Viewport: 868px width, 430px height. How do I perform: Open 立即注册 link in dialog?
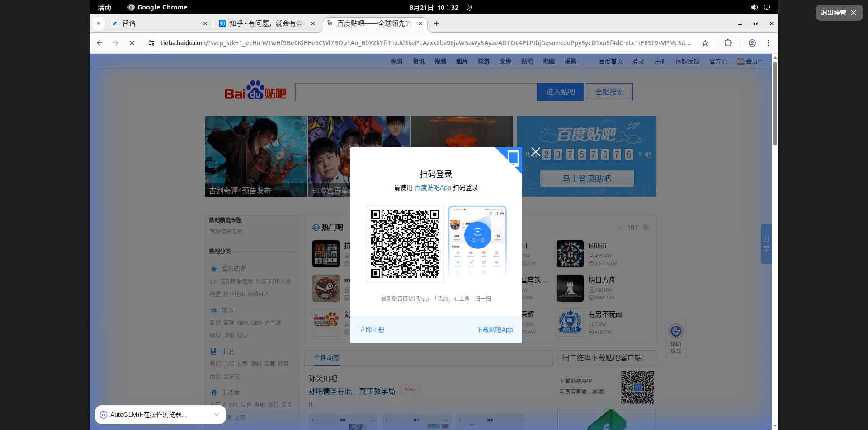tap(372, 330)
